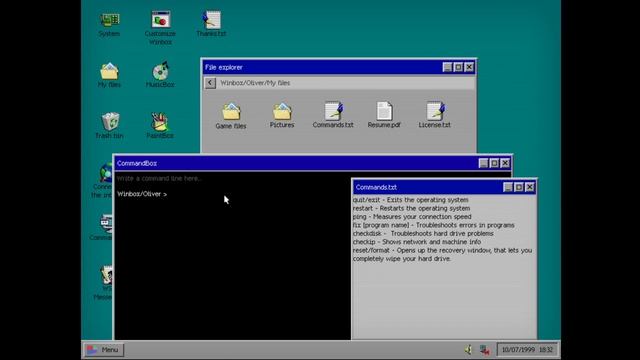
Task: Open Customize Winbox desktop icon
Action: click(x=160, y=28)
